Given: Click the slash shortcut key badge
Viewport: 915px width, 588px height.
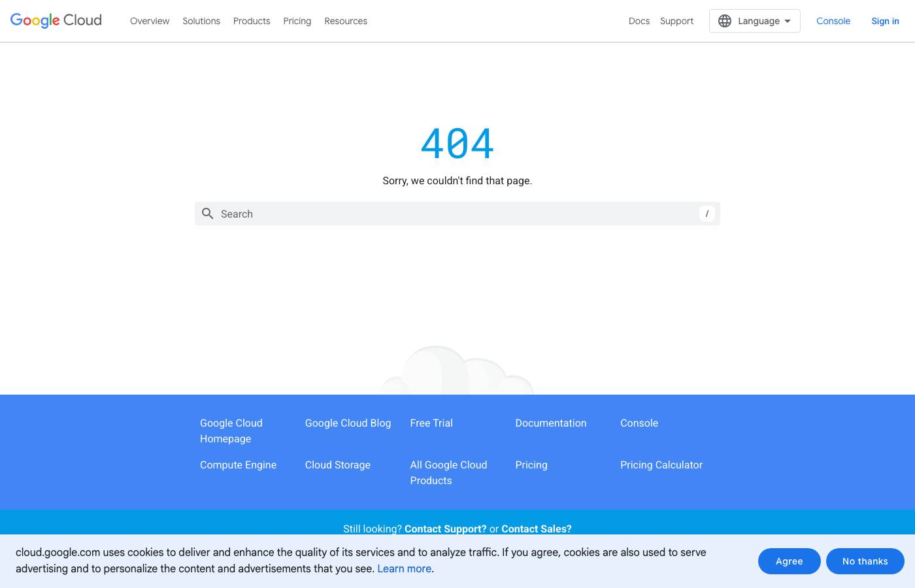Looking at the screenshot, I should [x=707, y=214].
